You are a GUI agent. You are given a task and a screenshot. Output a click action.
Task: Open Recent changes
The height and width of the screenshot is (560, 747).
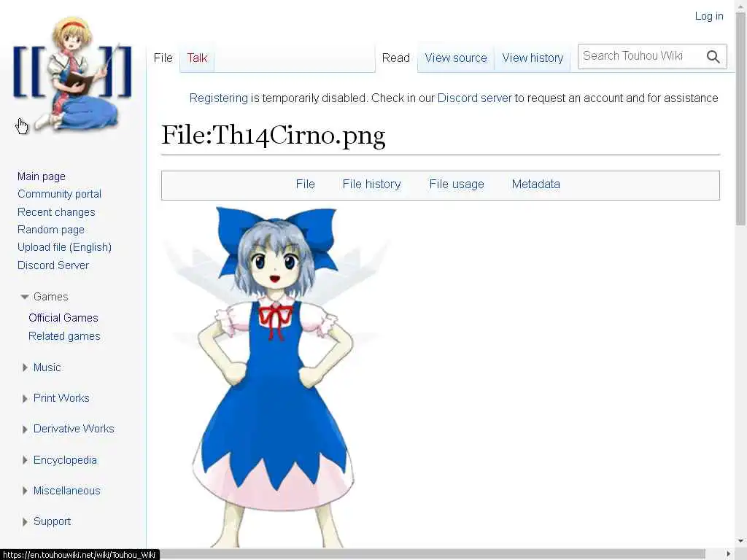[56, 212]
